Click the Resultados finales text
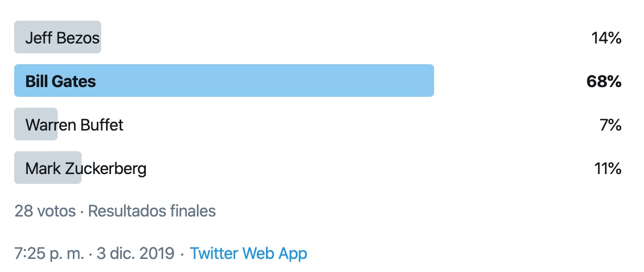Screen dimensions: 644x272 click(x=152, y=211)
